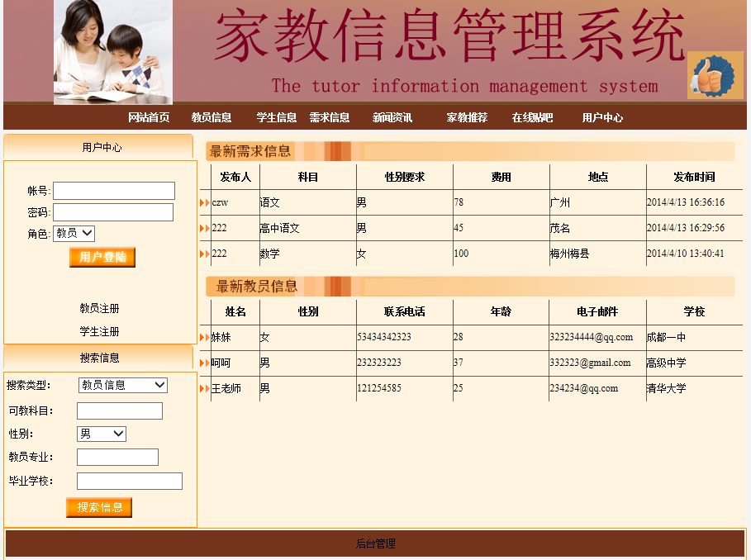This screenshot has height=560, width=751.
Task: Go to 网站首页 in navigation bar
Action: coord(149,117)
